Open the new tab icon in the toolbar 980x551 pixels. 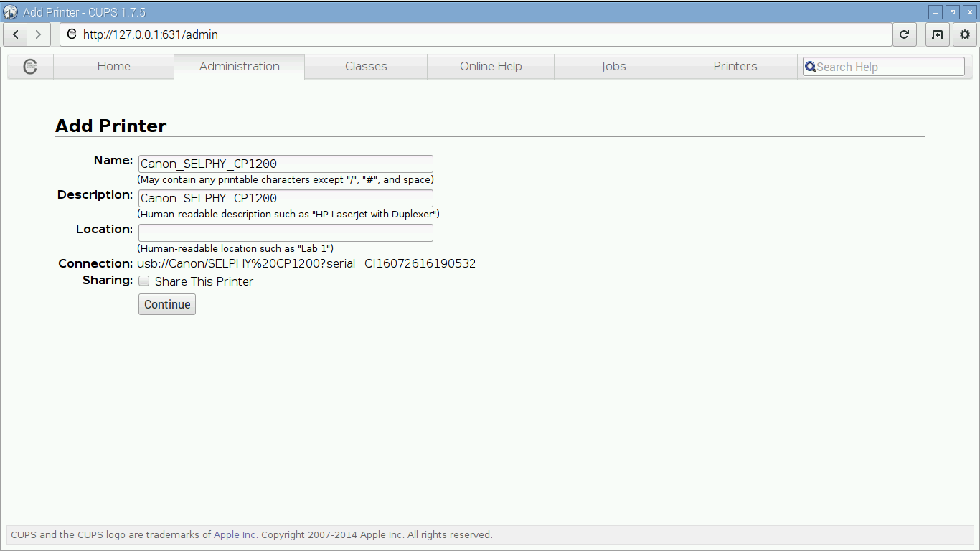(938, 34)
